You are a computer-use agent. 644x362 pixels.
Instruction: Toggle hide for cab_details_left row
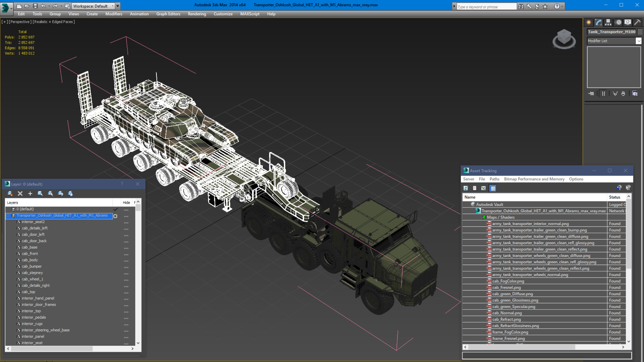(126, 229)
